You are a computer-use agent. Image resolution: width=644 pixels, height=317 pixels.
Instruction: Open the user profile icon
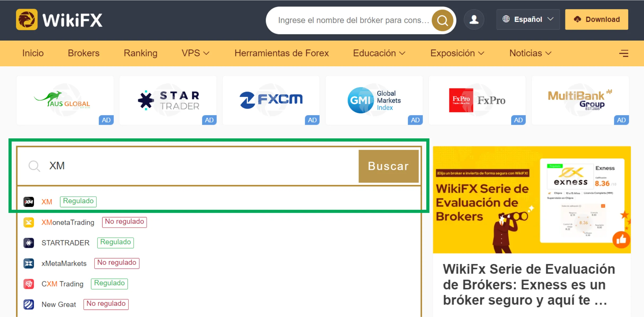[x=474, y=20]
